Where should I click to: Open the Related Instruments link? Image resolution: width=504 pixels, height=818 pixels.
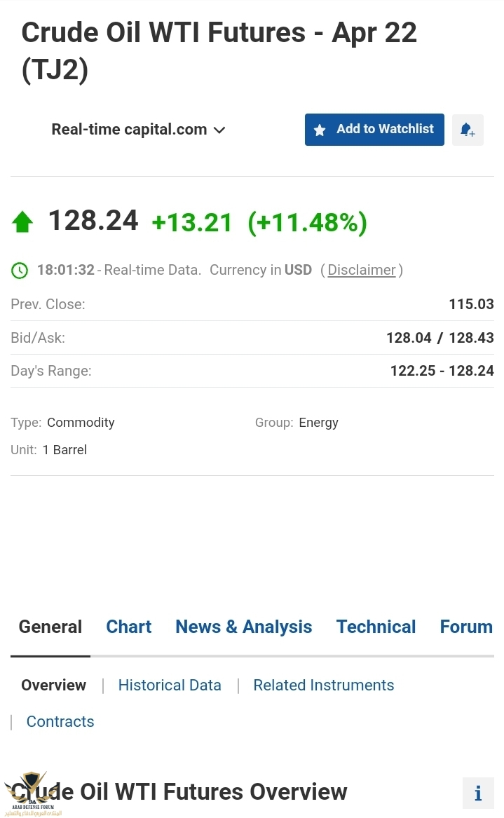coord(324,685)
